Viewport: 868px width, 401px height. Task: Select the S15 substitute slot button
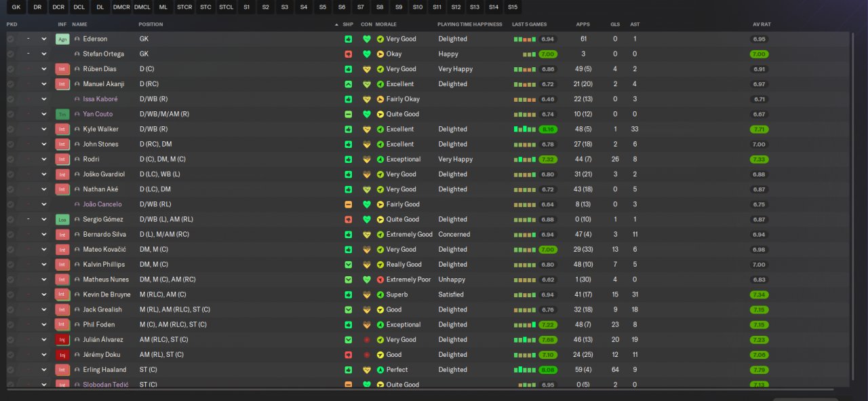click(512, 7)
